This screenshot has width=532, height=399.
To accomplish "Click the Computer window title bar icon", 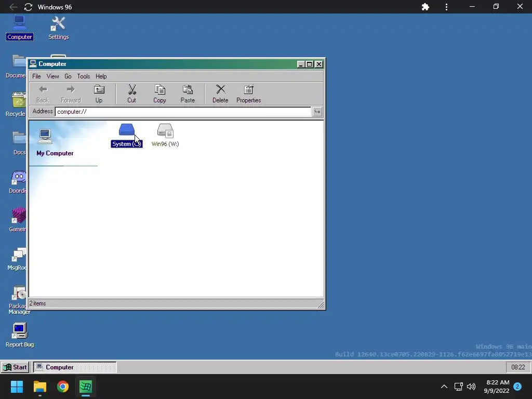I will click(x=33, y=64).
